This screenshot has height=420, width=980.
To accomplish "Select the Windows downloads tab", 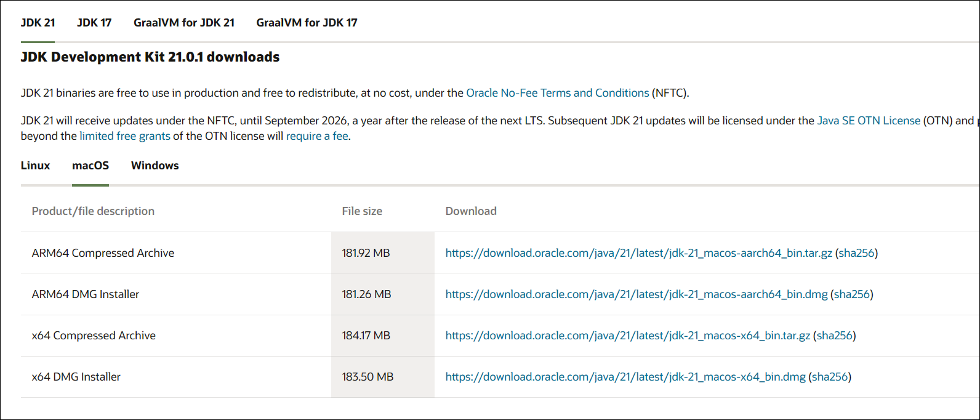I will (x=155, y=165).
